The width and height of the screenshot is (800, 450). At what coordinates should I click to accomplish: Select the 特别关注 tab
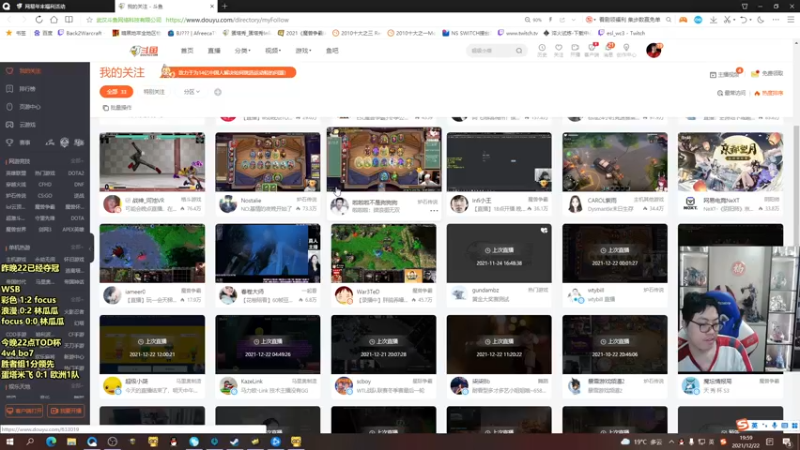click(154, 92)
